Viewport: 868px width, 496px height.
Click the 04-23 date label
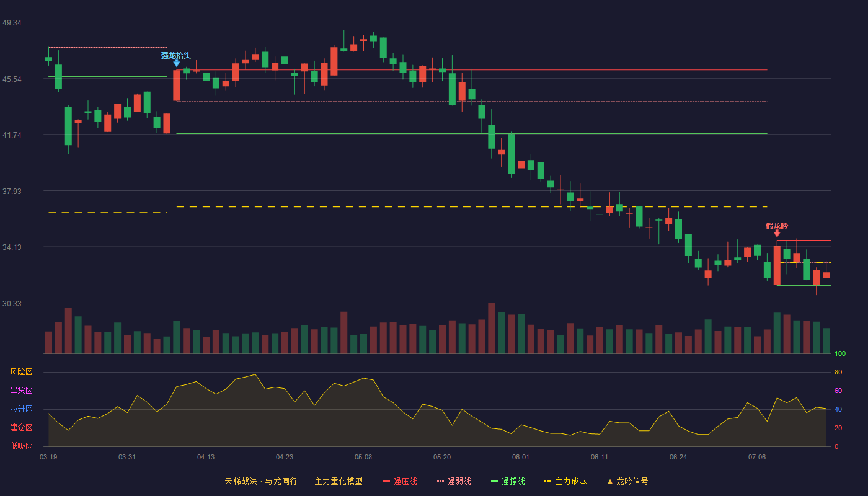pos(285,457)
